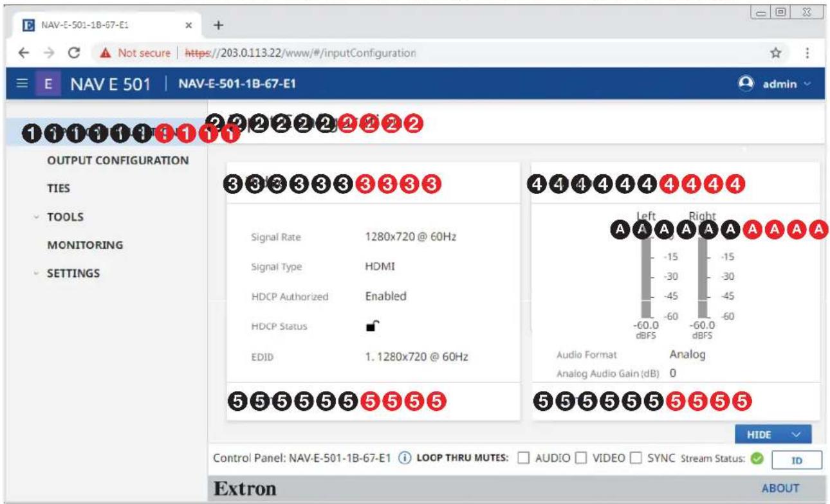Click the control panel info icon
Screen dimensions: 830x504
(405, 458)
